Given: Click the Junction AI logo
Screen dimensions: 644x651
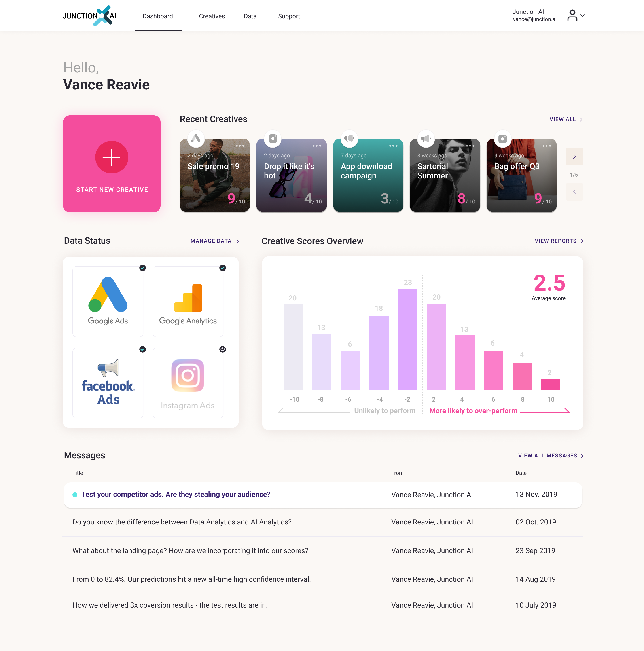Looking at the screenshot, I should click(90, 16).
